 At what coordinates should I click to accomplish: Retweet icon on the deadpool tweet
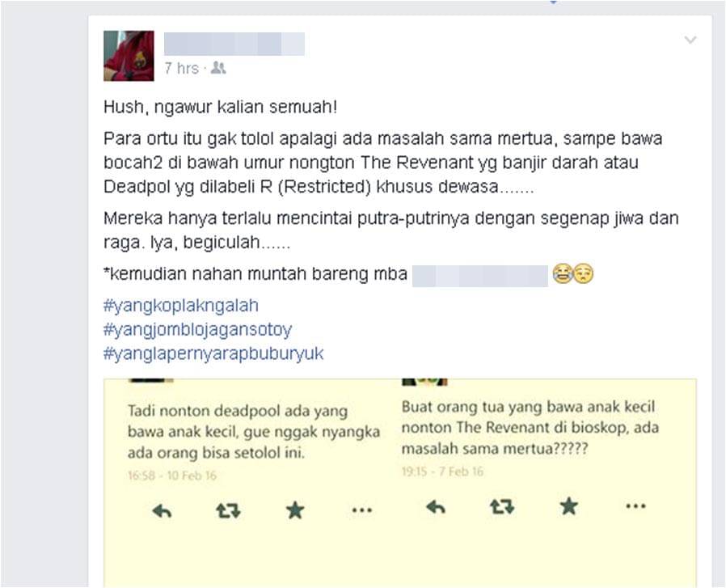point(228,510)
